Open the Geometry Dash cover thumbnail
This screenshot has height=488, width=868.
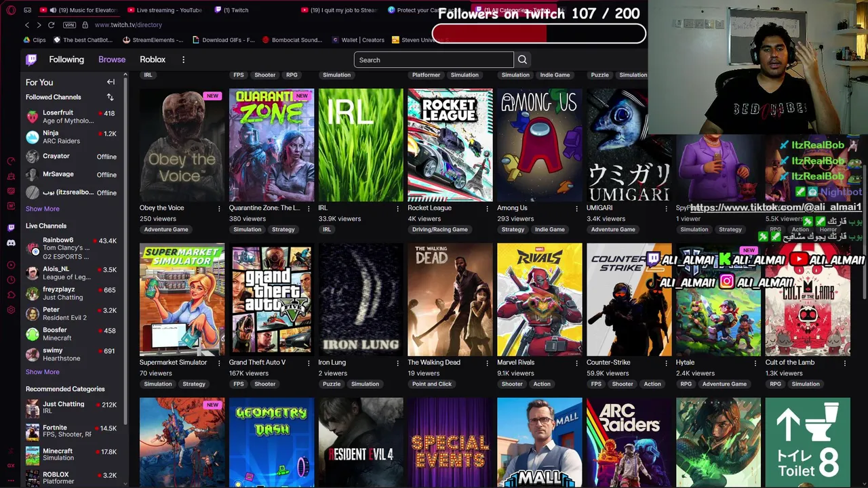[271, 442]
